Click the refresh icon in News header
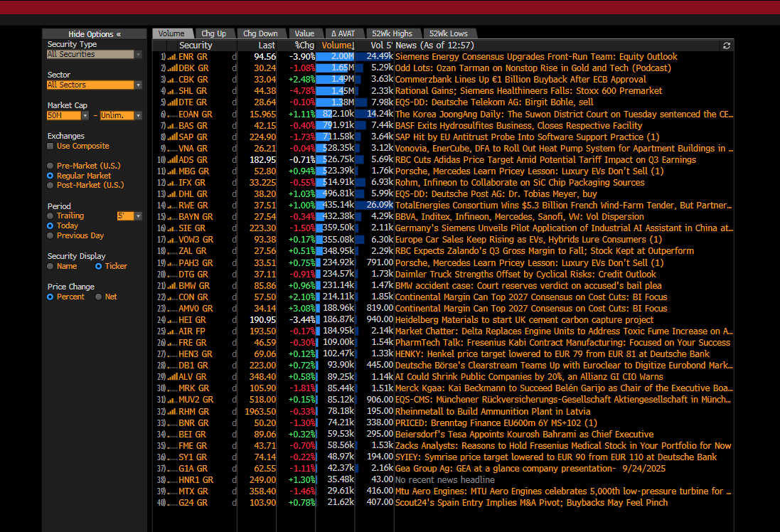Screen dimensions: 780x532 pos(726,46)
